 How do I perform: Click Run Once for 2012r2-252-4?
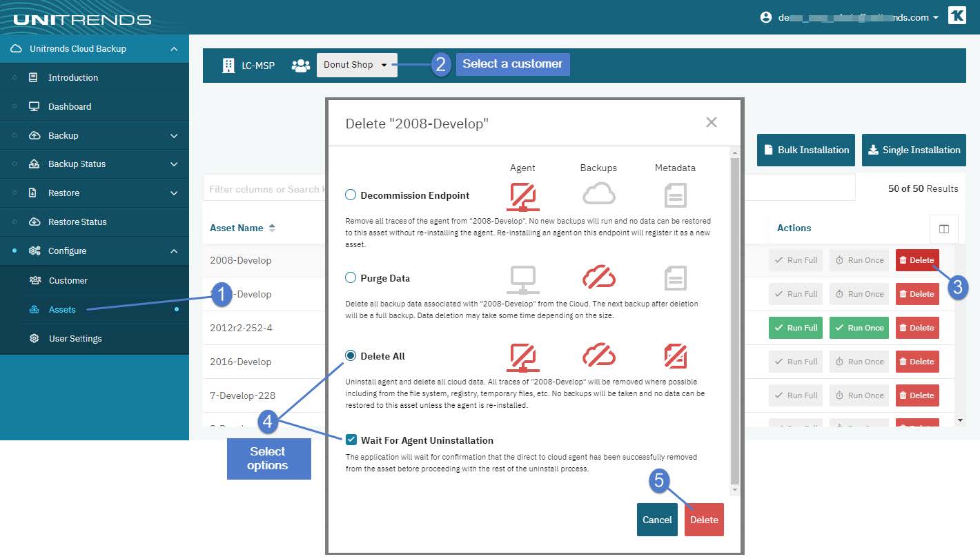tap(859, 328)
